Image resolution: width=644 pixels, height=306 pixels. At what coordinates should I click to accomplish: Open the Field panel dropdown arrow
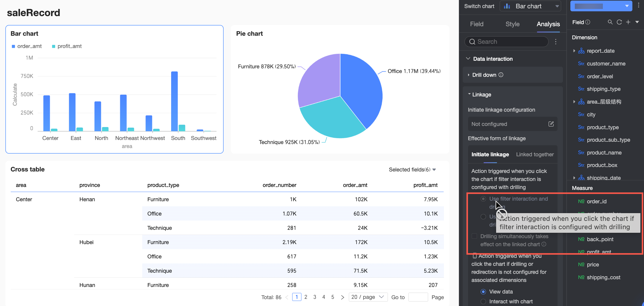[637, 22]
